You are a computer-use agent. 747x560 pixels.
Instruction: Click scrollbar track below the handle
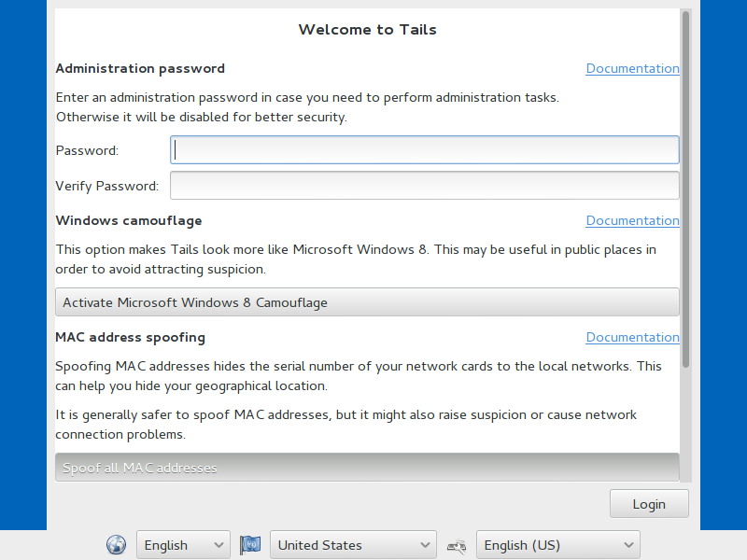point(686,424)
